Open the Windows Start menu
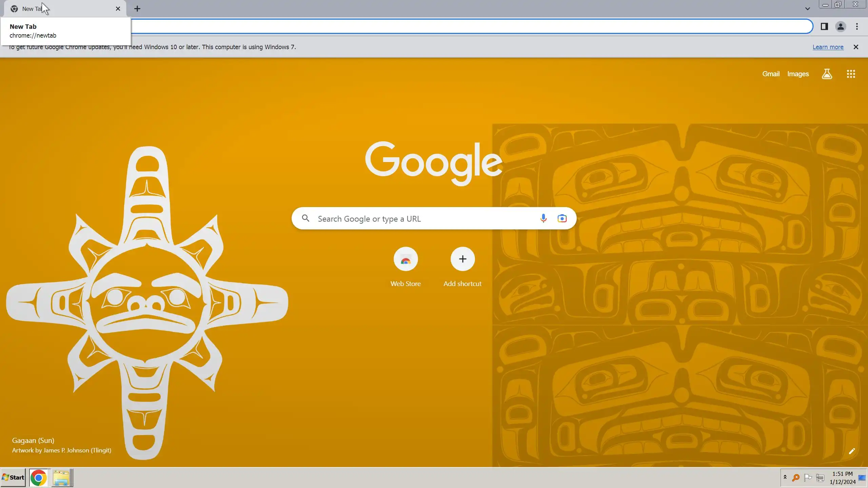Screen dimensions: 868x488 pos(13,477)
